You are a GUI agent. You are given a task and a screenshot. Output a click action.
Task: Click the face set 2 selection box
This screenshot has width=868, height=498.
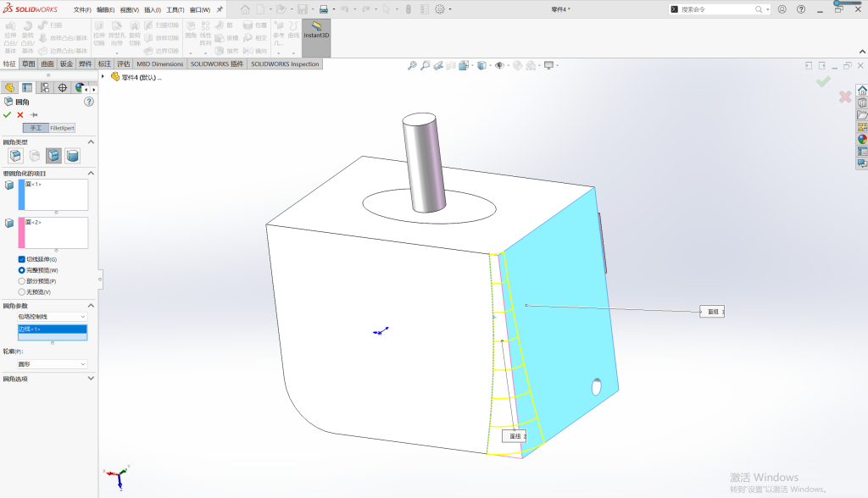click(53, 233)
